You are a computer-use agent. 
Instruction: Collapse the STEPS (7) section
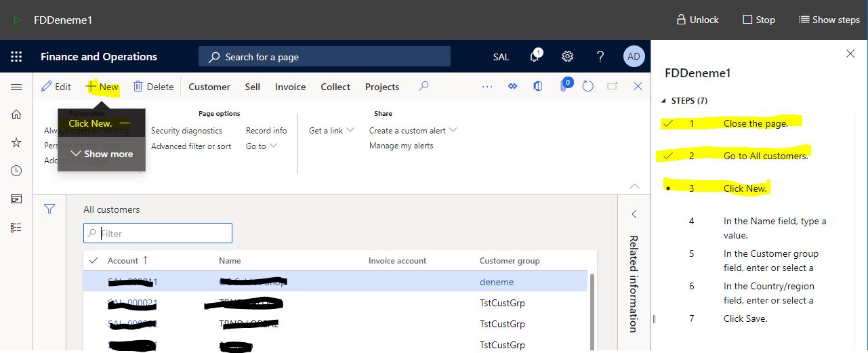(684, 101)
